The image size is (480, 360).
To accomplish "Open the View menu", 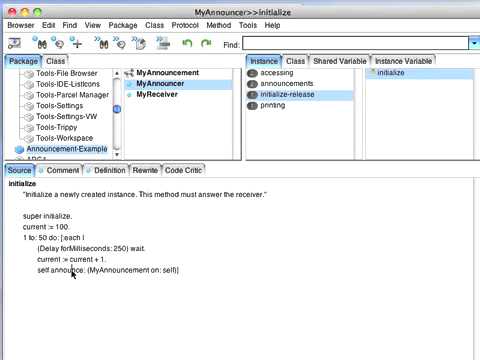I will (x=93, y=25).
